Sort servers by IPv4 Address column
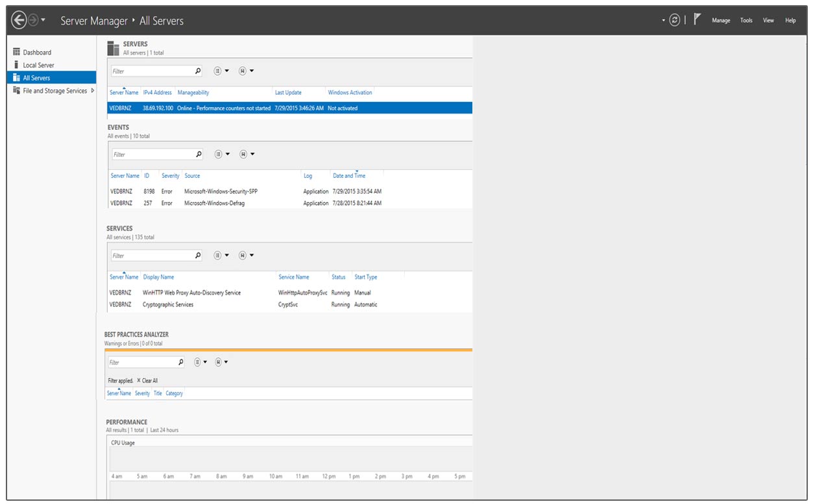Image resolution: width=813 pixels, height=504 pixels. pyautogui.click(x=158, y=93)
